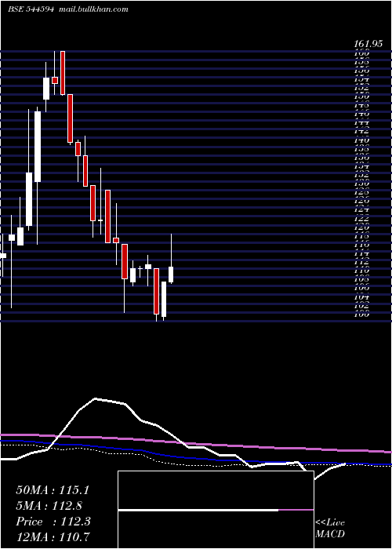This screenshot has height=549, width=392.
Task: Click the <<Live MACD label
Action: pos(330,529)
